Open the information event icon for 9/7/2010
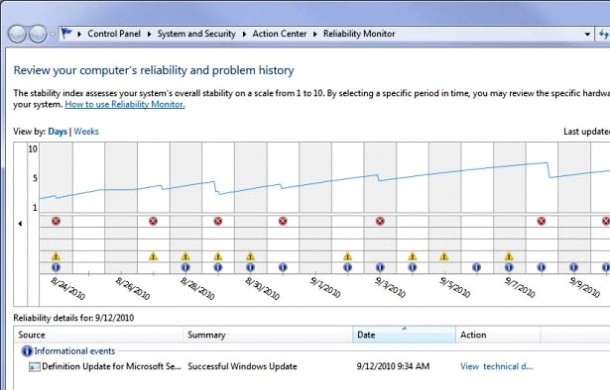 click(x=509, y=267)
